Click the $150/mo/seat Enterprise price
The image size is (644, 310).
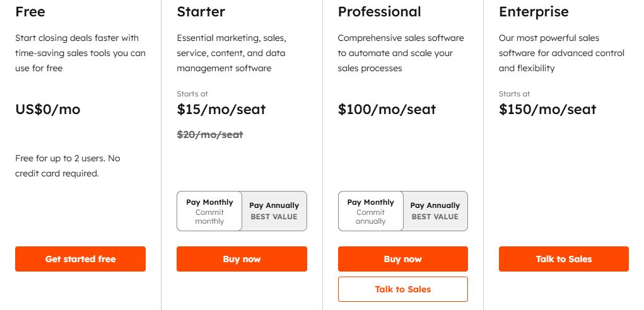tap(547, 109)
